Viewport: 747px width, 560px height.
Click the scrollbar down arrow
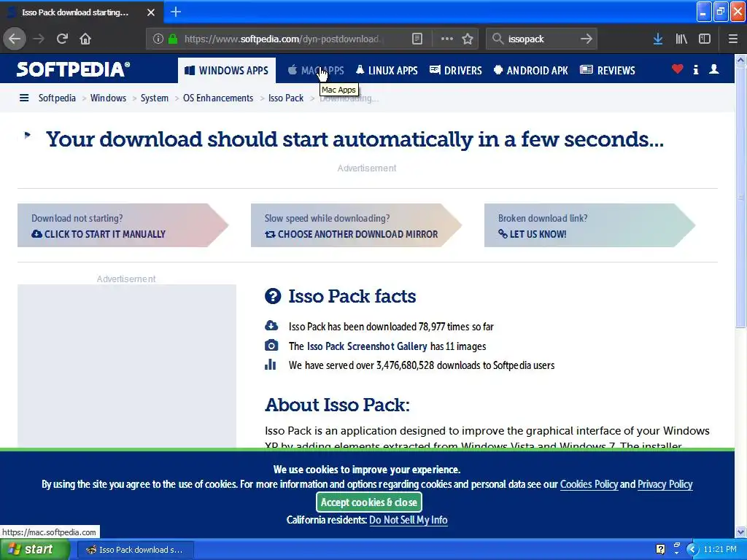click(x=741, y=532)
